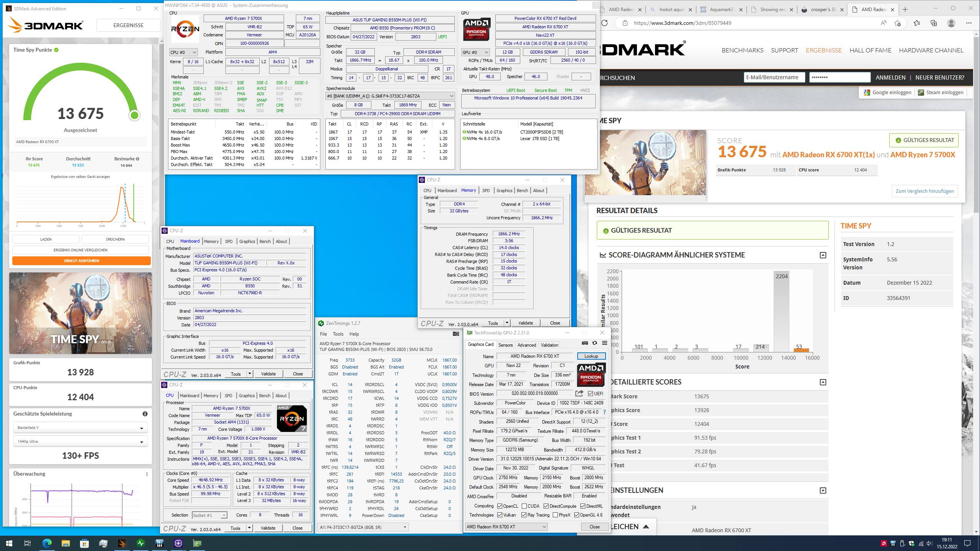Open the Überwachung three-dot menu
Image resolution: width=980 pixels, height=551 pixels.
[x=147, y=474]
